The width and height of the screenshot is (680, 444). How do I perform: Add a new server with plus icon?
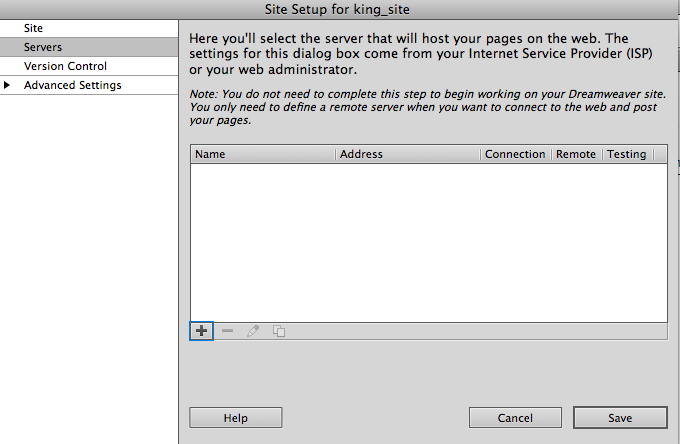tap(201, 331)
